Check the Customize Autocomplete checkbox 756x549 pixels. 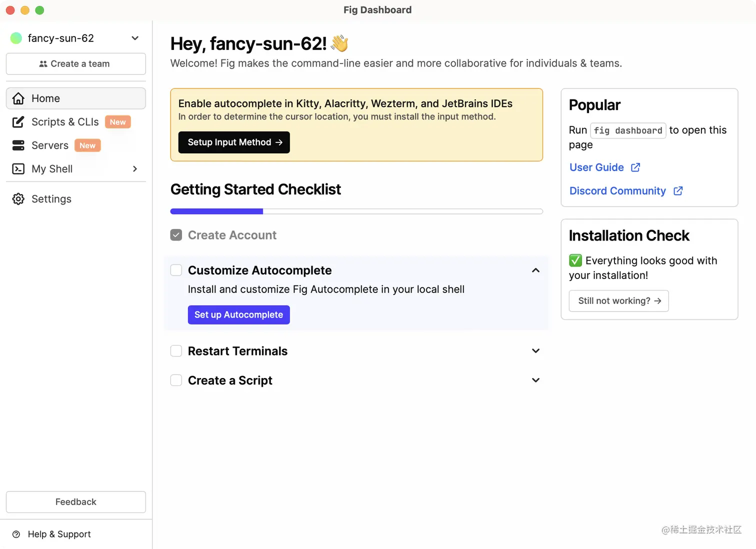tap(176, 270)
